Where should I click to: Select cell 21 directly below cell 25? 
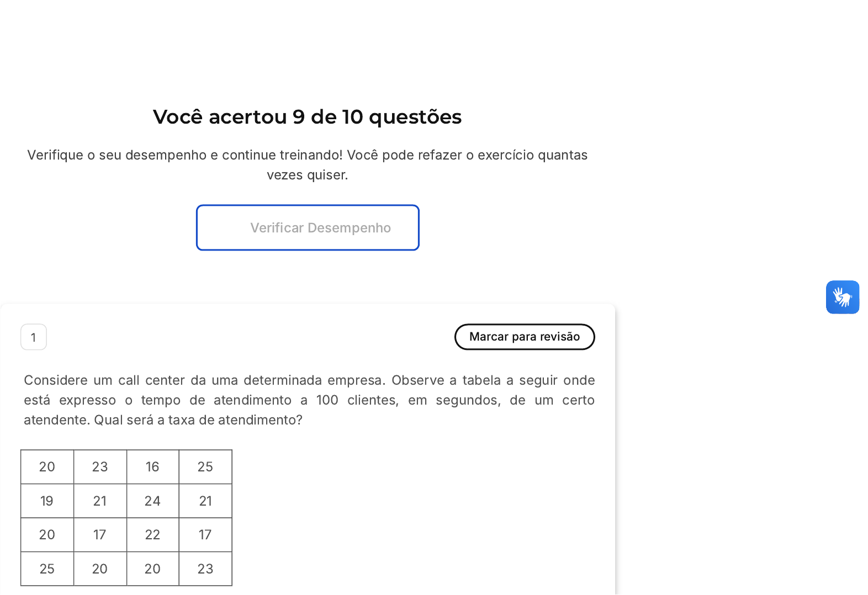point(205,501)
